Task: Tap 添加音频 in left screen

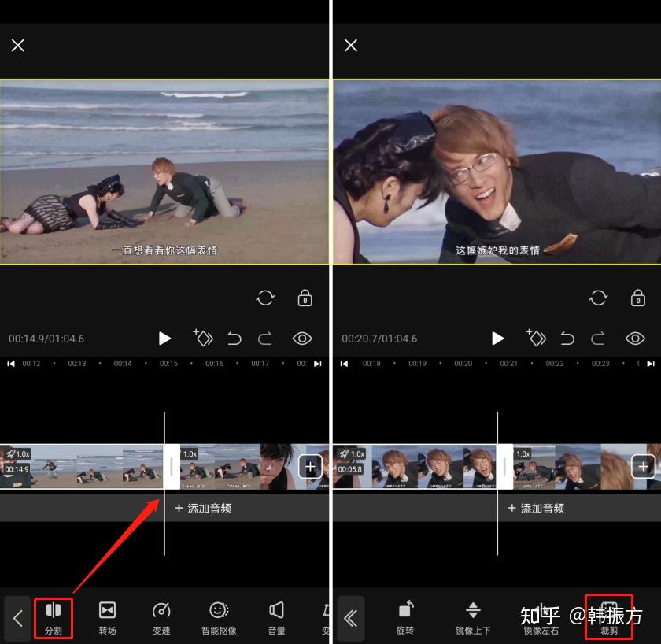Action: pyautogui.click(x=203, y=509)
